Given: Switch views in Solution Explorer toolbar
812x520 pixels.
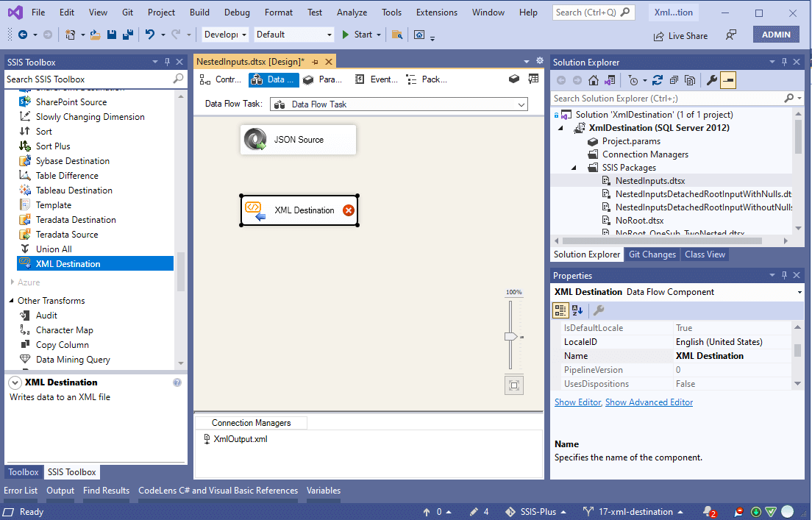Looking at the screenshot, I should [x=610, y=80].
